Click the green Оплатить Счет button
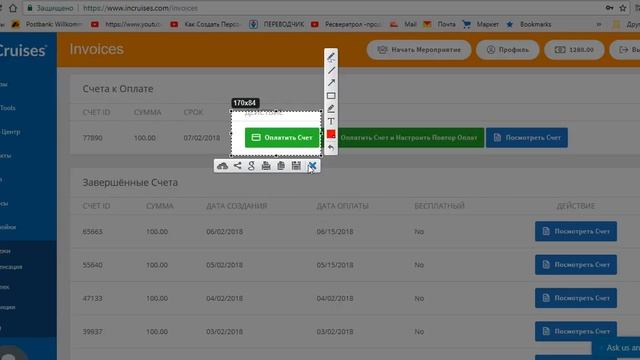 click(282, 138)
